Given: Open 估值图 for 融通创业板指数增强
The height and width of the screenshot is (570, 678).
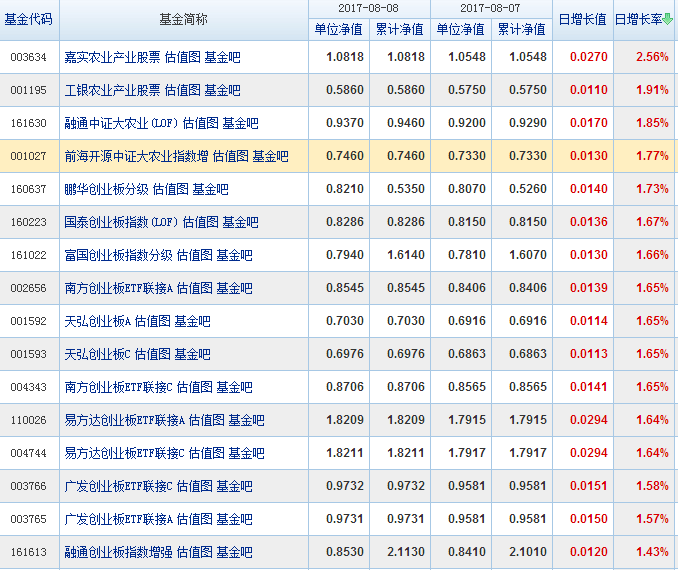Looking at the screenshot, I should pos(195,552).
